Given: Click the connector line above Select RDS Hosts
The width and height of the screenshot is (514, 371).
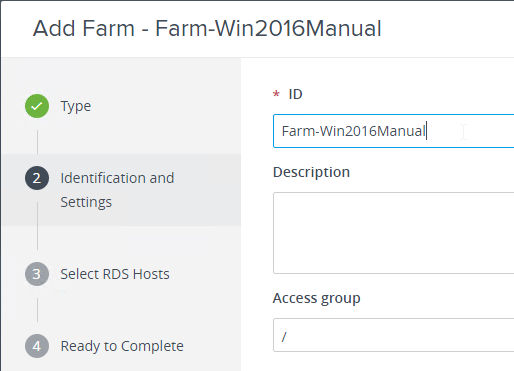Looking at the screenshot, I should pyautogui.click(x=37, y=226).
